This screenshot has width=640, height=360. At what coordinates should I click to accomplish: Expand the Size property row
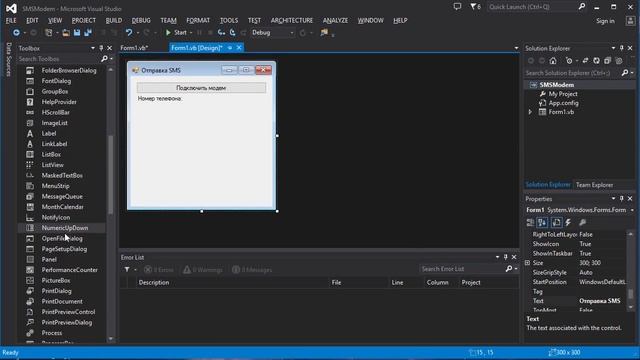click(528, 263)
